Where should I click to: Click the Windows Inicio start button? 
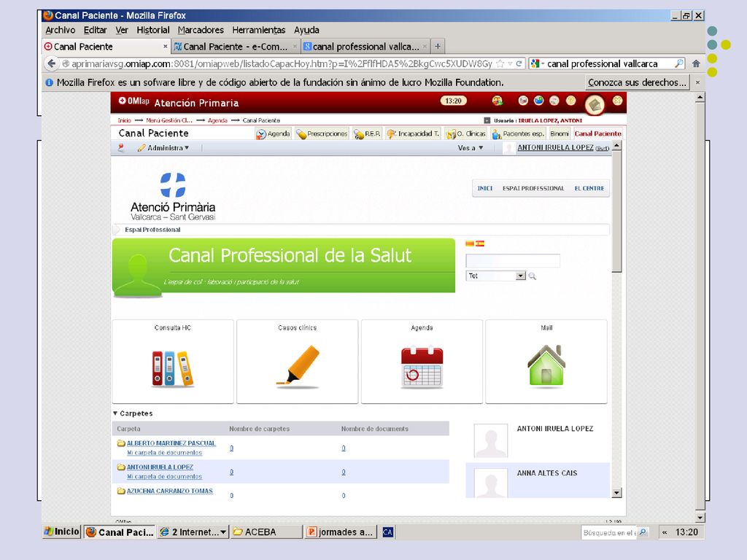pos(62,532)
